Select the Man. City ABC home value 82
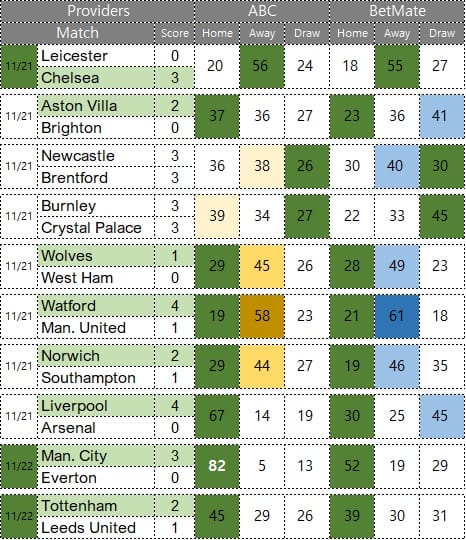The width and height of the screenshot is (466, 540). 217,466
